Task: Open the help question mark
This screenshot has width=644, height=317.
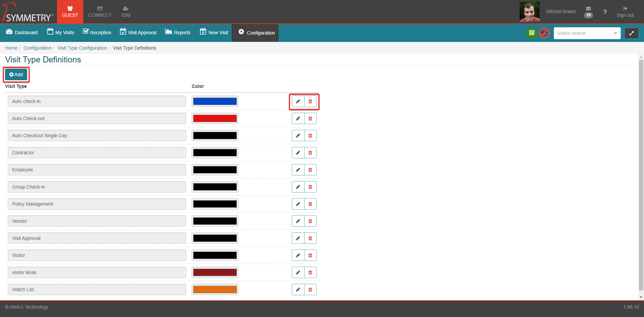Action: (x=605, y=12)
